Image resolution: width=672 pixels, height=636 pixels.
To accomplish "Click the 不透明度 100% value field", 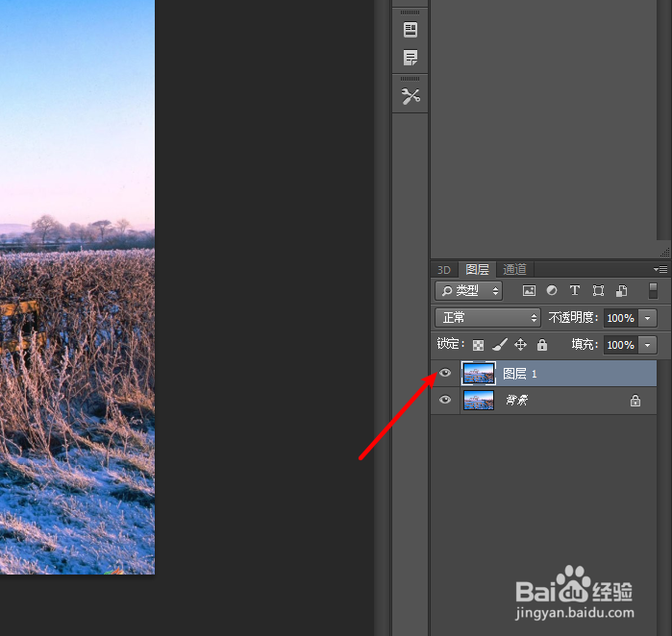I will 621,318.
